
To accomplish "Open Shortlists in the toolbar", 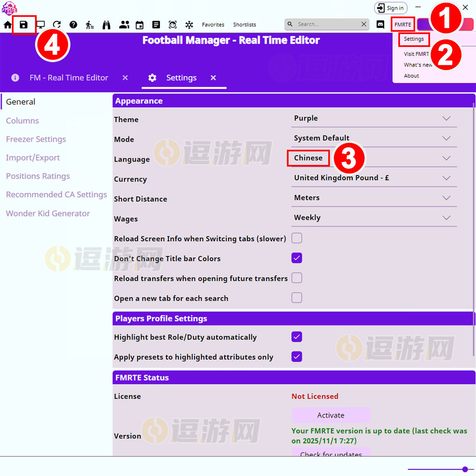I will 245,25.
